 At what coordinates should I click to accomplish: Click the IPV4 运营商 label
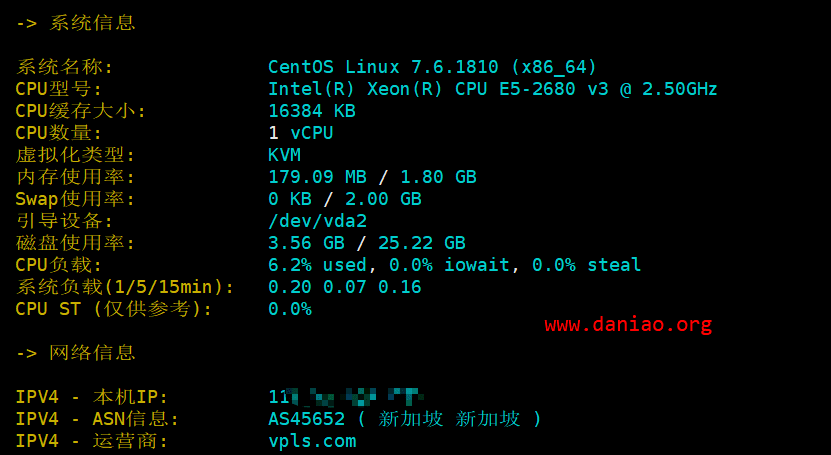click(x=92, y=441)
